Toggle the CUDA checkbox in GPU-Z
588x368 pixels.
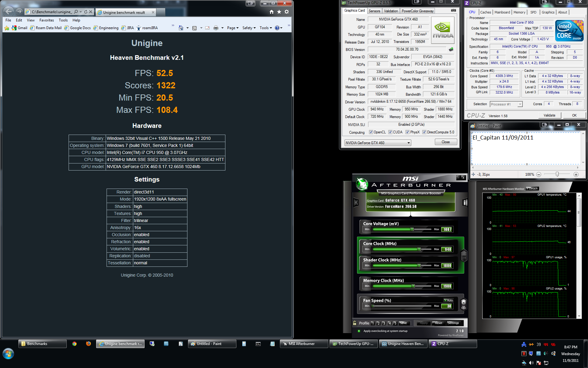point(390,132)
